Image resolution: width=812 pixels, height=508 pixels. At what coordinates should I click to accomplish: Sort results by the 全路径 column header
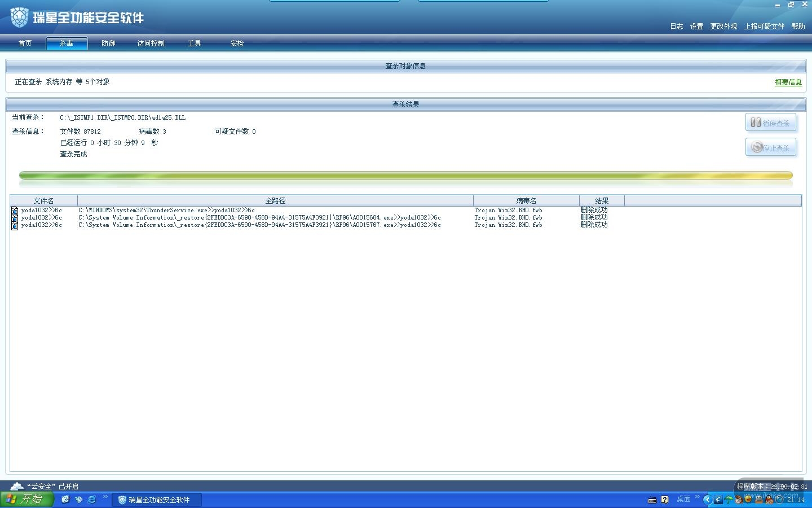(275, 201)
